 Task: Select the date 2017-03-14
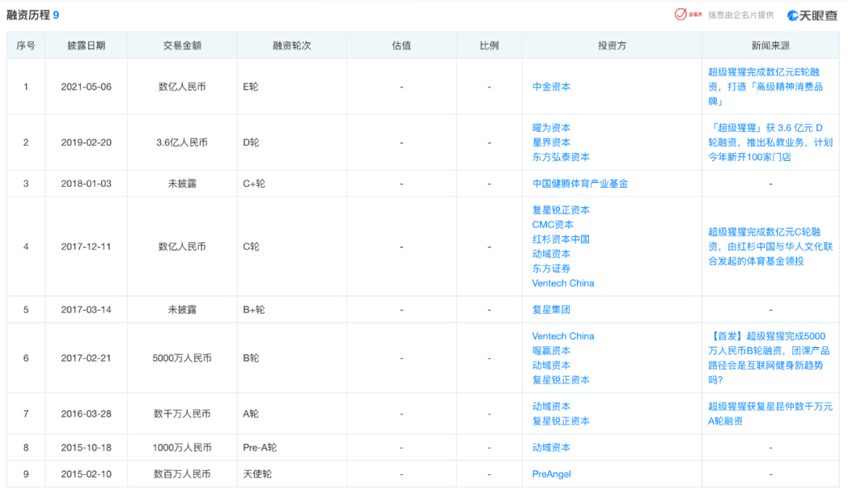pos(86,309)
